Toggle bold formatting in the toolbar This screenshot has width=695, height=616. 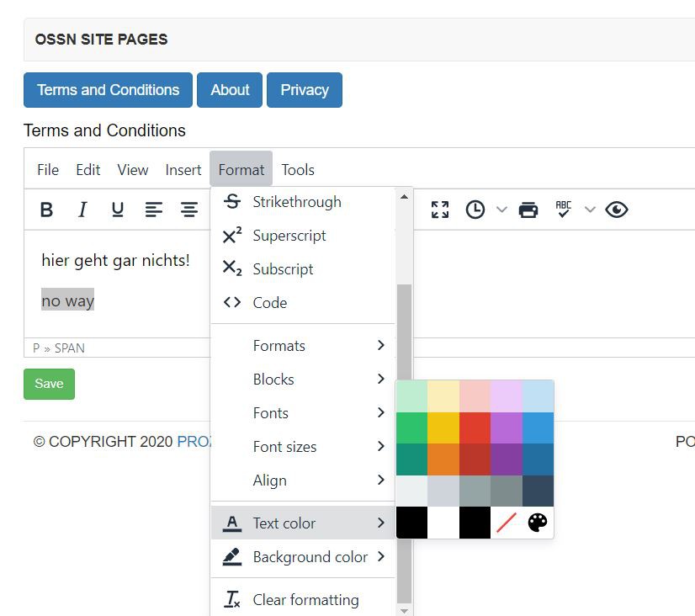click(x=47, y=210)
